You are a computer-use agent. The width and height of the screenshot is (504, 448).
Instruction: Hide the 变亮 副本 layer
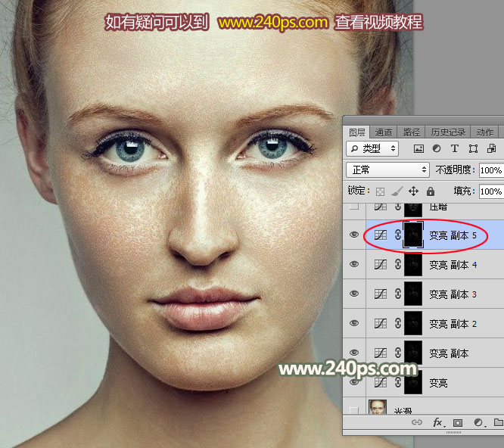[x=354, y=353]
